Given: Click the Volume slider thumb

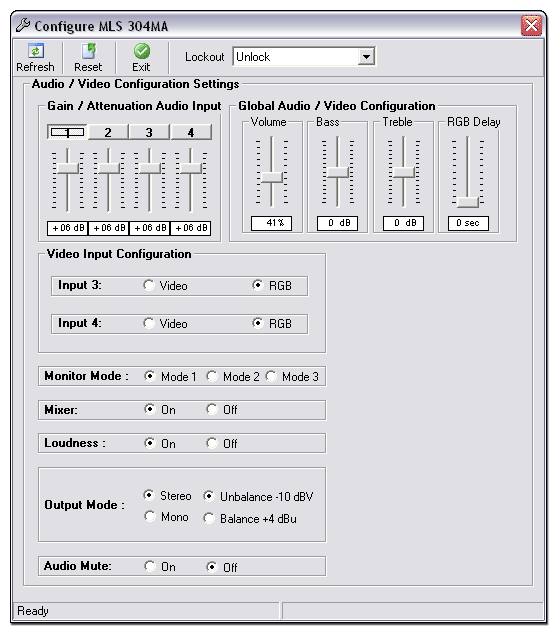Looking at the screenshot, I should click(272, 177).
